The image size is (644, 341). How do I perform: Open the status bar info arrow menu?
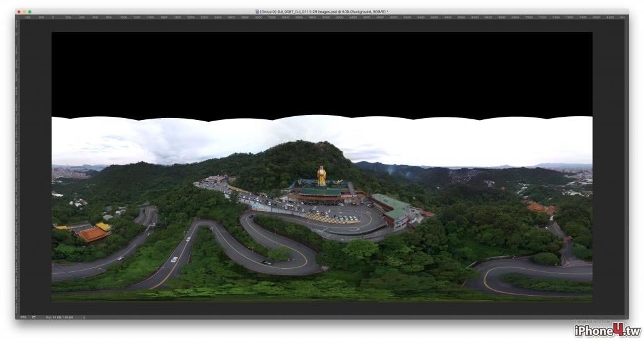click(84, 317)
